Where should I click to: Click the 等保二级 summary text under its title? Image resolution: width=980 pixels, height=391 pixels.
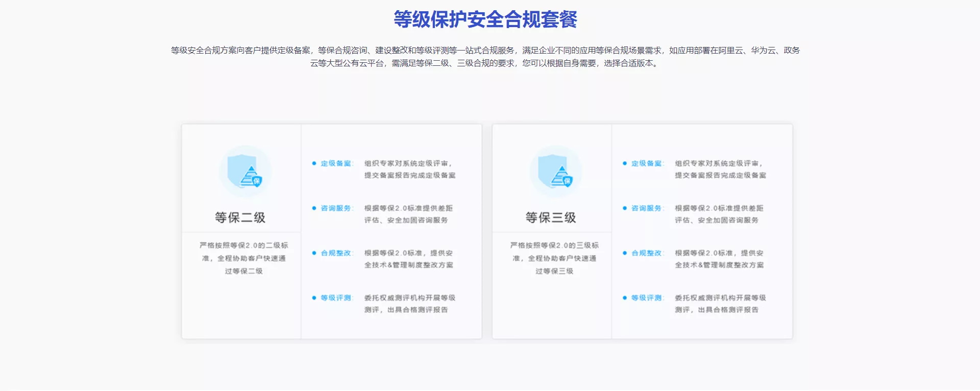tap(243, 258)
